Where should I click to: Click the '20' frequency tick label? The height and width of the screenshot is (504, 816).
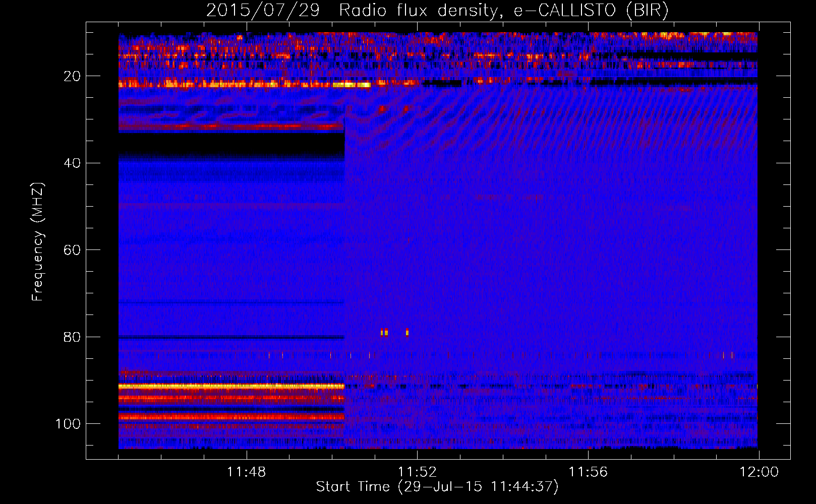[73, 76]
